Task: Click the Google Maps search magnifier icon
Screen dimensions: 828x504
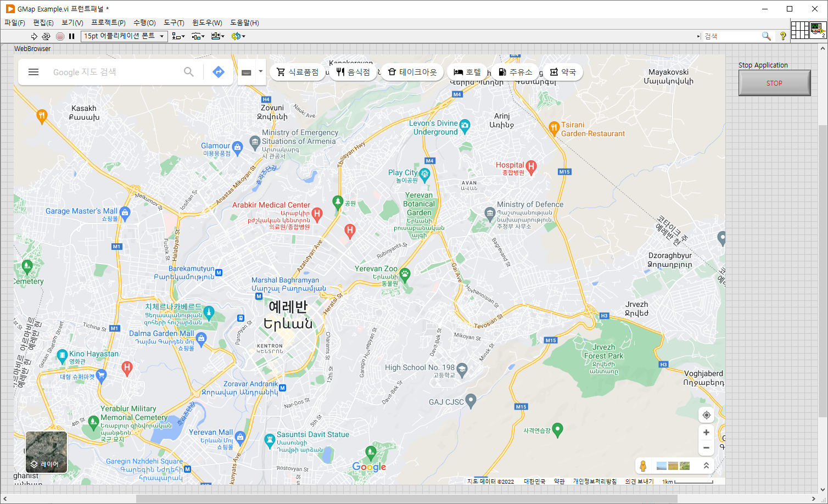Action: (x=189, y=72)
